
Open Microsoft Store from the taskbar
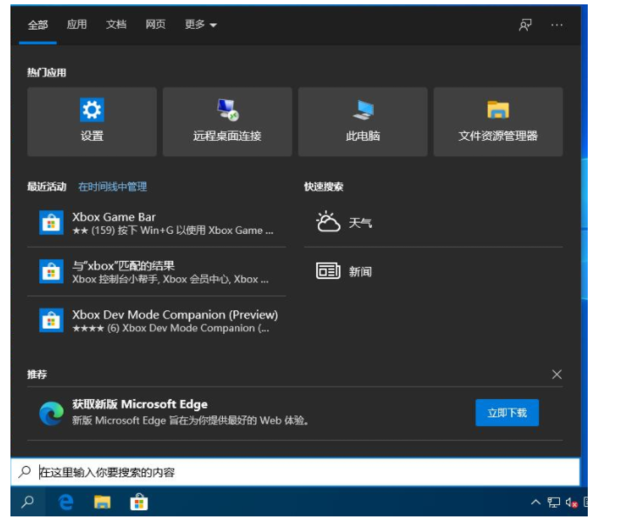pyautogui.click(x=139, y=502)
